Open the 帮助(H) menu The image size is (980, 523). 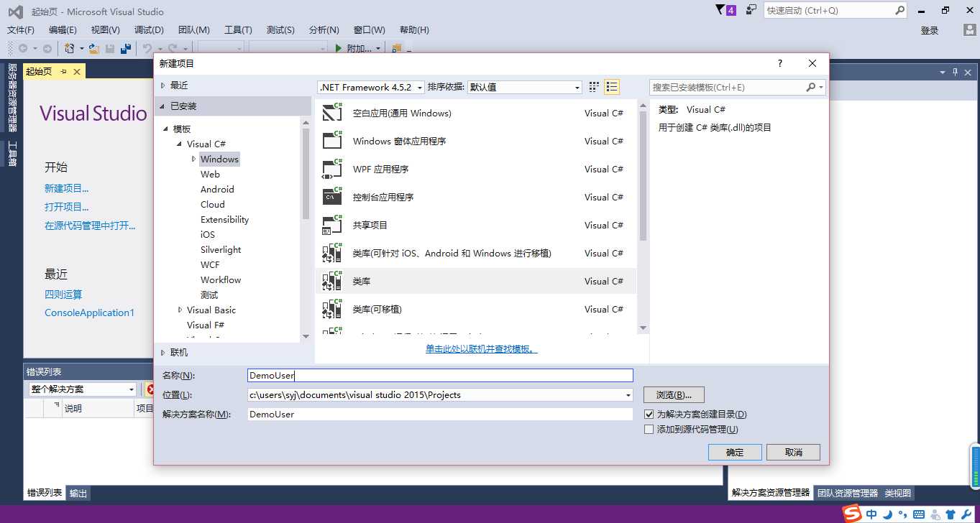[414, 30]
